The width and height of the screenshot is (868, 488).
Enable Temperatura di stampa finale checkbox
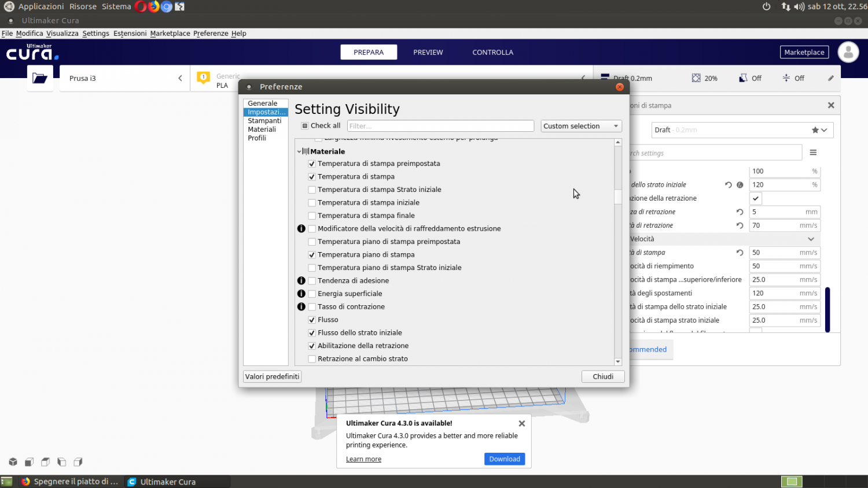pos(312,216)
